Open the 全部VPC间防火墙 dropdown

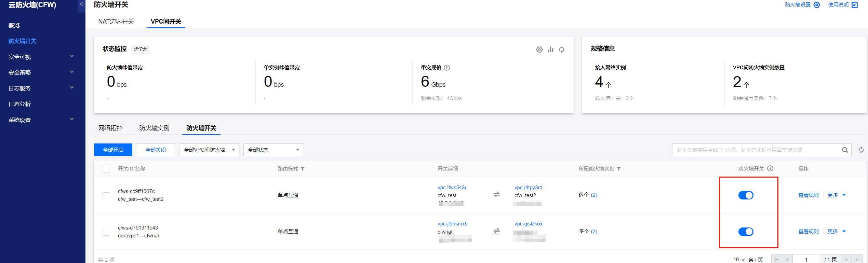coord(209,150)
